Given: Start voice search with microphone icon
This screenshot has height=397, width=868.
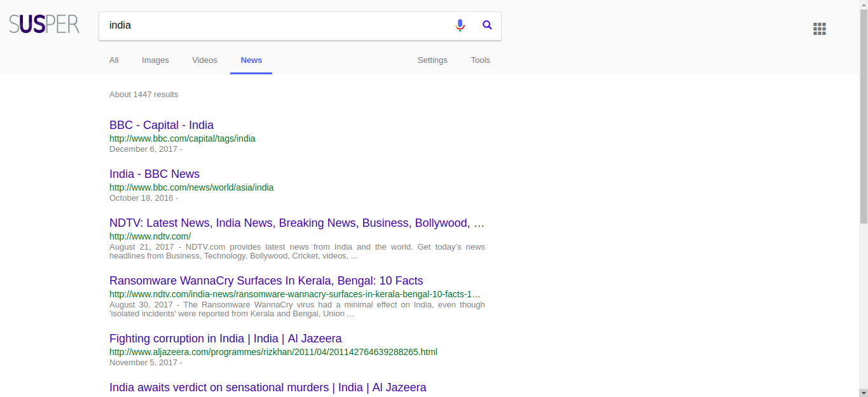Looking at the screenshot, I should (460, 25).
